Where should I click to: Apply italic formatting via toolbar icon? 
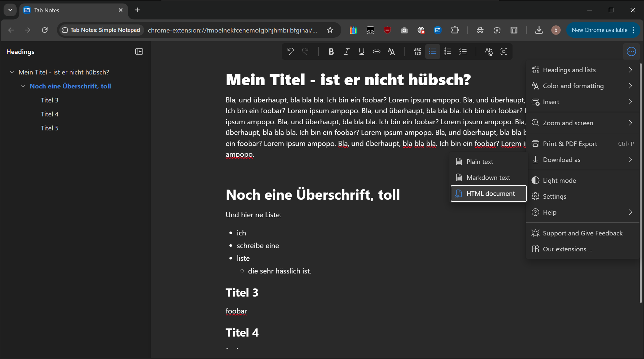coord(346,51)
